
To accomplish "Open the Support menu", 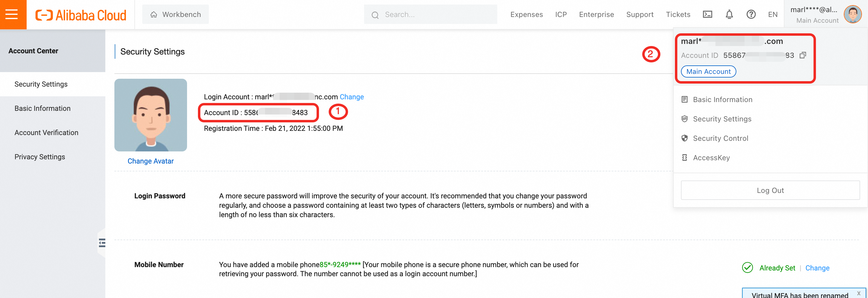I will pyautogui.click(x=640, y=15).
